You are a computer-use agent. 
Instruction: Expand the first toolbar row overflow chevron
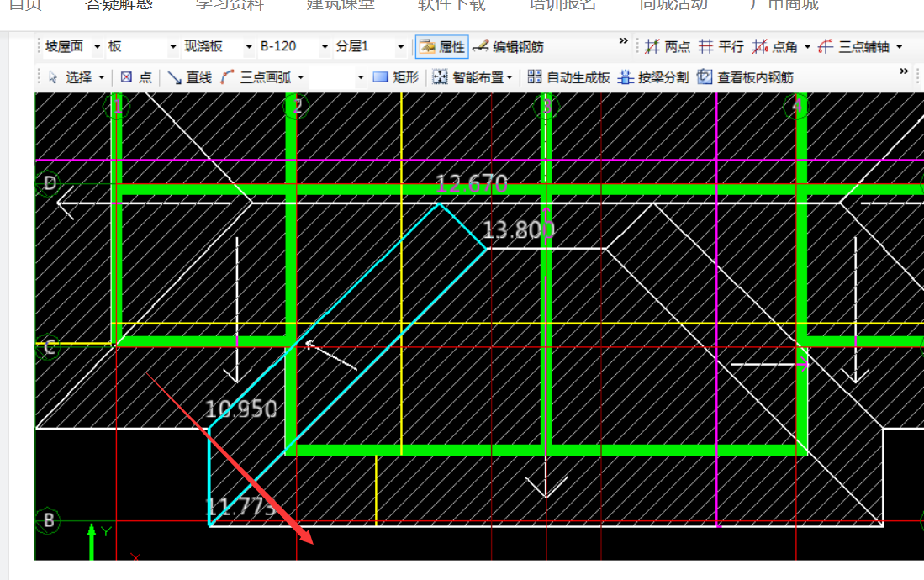point(623,40)
